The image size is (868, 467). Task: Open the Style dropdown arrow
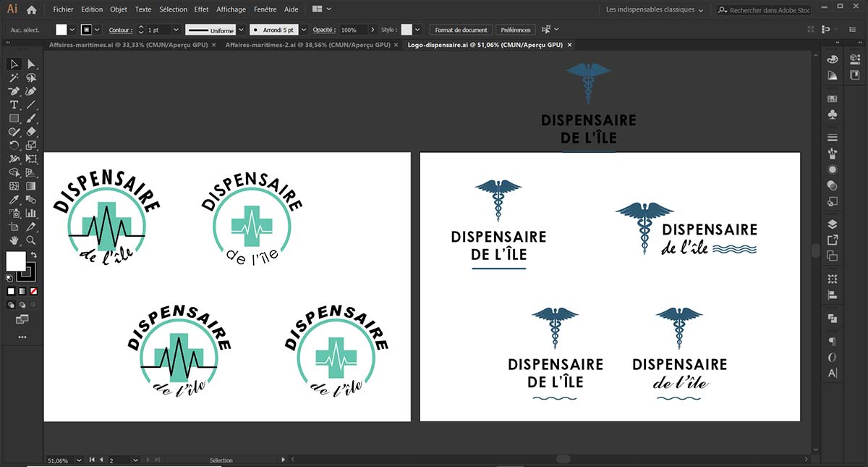pyautogui.click(x=418, y=30)
